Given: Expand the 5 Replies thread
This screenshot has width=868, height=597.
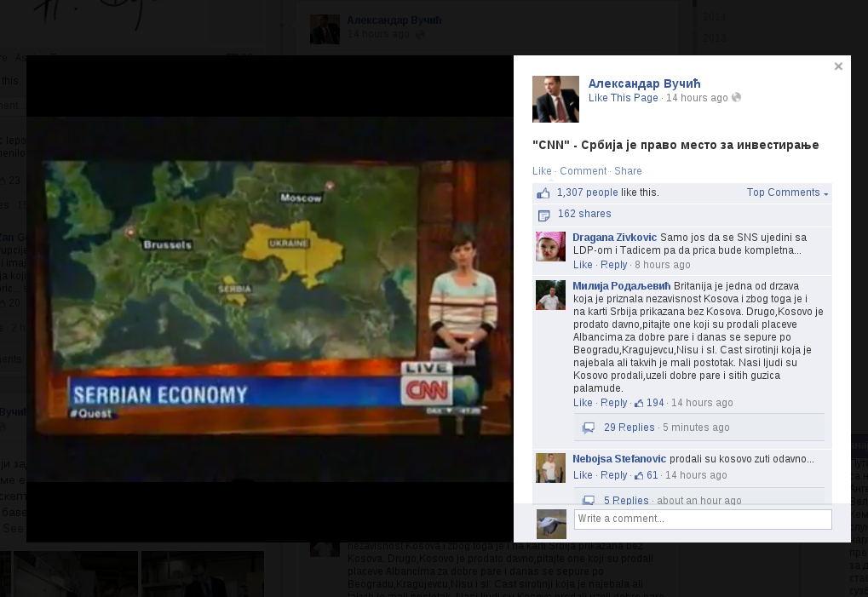Looking at the screenshot, I should pyautogui.click(x=626, y=500).
